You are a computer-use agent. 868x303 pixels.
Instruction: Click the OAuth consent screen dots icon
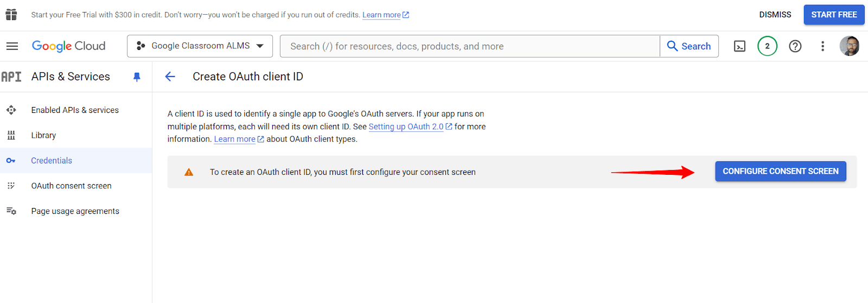pos(11,186)
